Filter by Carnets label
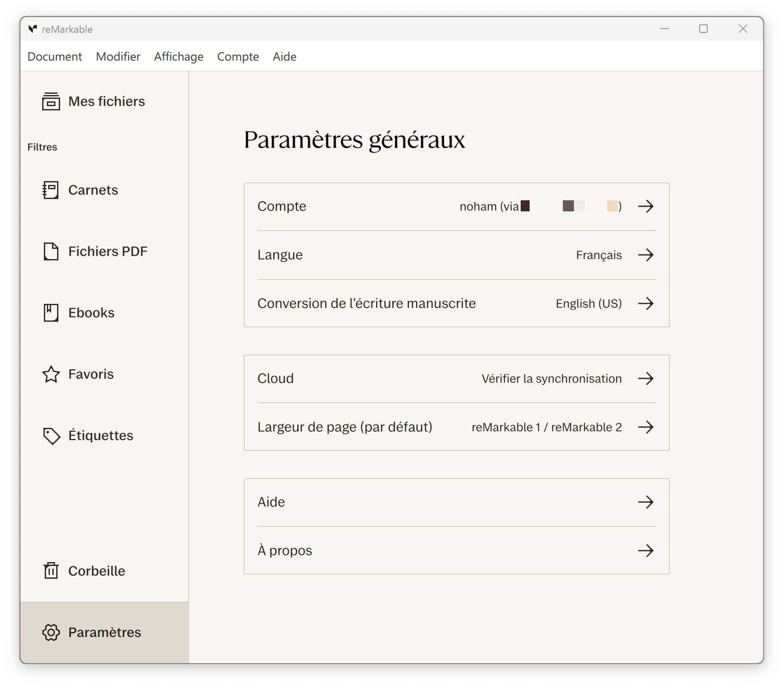784x687 pixels. coord(93,190)
